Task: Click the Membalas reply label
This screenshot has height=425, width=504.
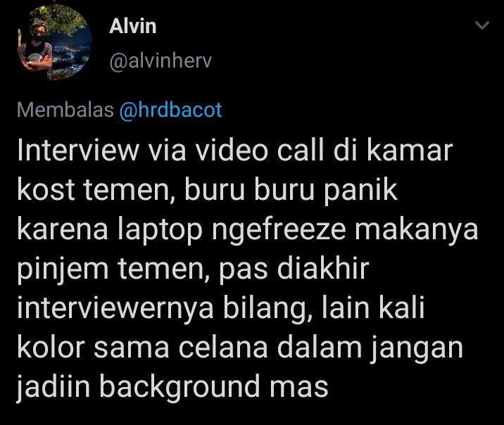Action: pos(65,110)
